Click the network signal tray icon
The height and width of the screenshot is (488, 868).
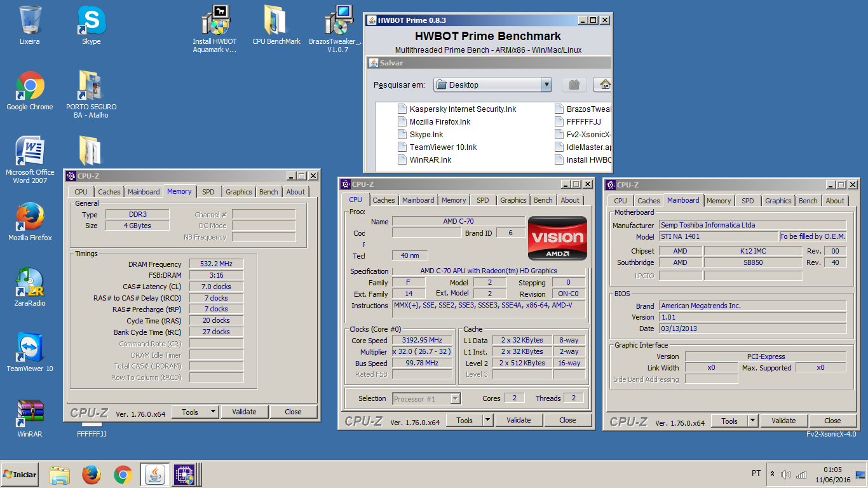coord(801,475)
